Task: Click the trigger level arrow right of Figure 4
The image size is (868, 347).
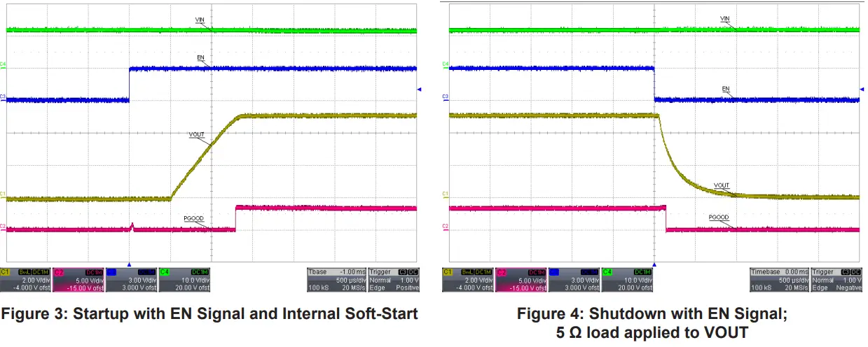Action: tap(862, 89)
